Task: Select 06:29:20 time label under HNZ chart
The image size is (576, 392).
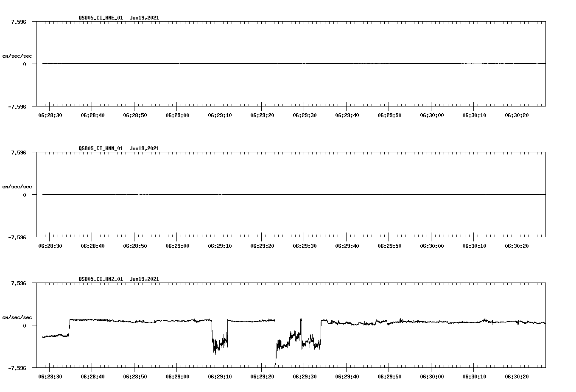Action: 262,377
